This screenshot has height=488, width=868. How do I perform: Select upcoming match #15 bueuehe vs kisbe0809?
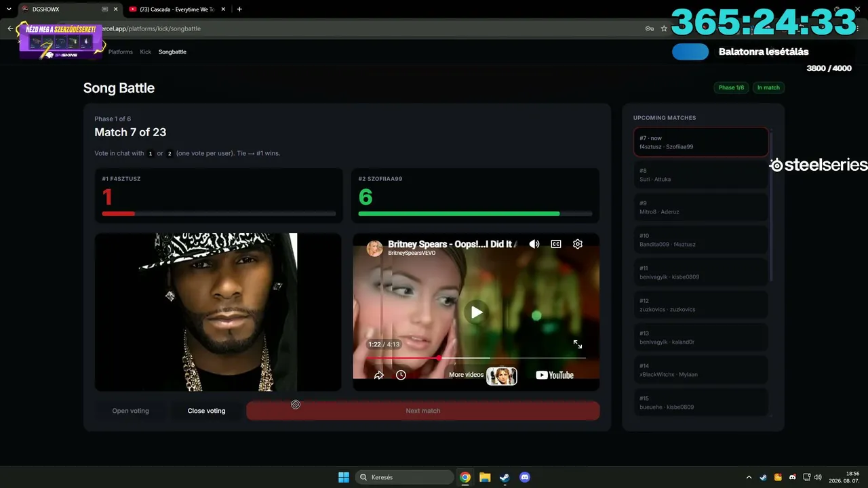click(x=701, y=402)
